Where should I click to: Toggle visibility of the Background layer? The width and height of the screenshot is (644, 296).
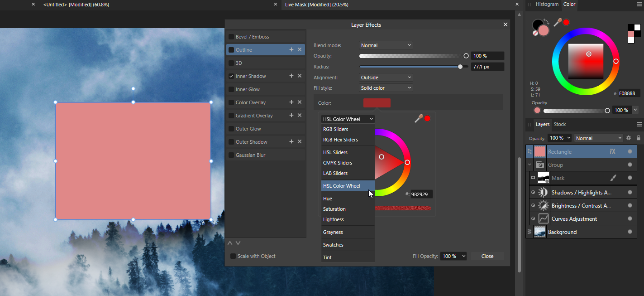(x=630, y=232)
